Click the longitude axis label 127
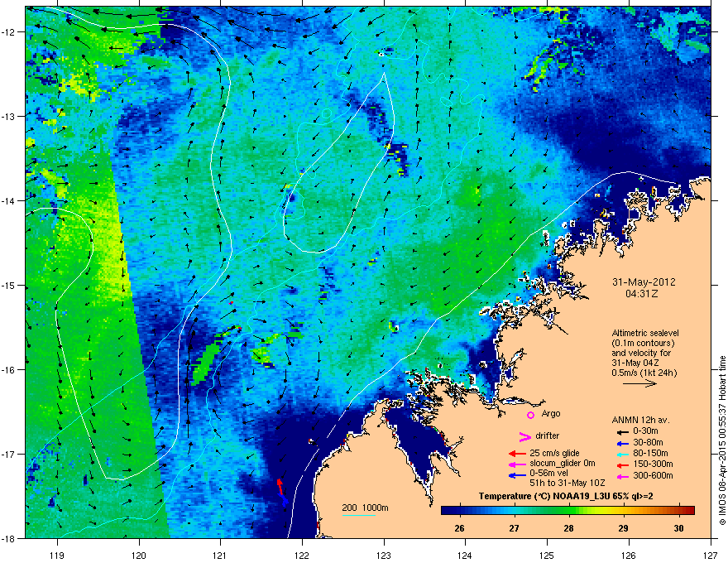This screenshot has width=728, height=563. tap(711, 555)
